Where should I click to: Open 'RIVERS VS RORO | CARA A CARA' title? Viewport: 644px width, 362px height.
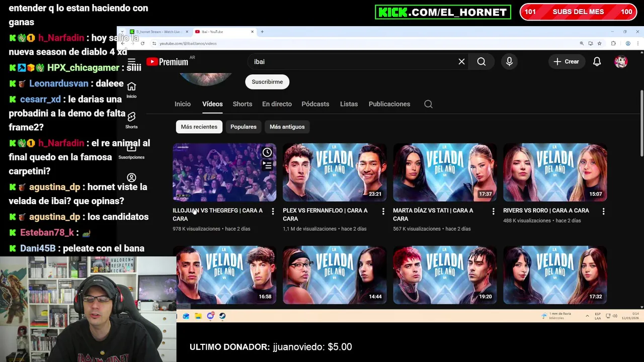pyautogui.click(x=546, y=211)
